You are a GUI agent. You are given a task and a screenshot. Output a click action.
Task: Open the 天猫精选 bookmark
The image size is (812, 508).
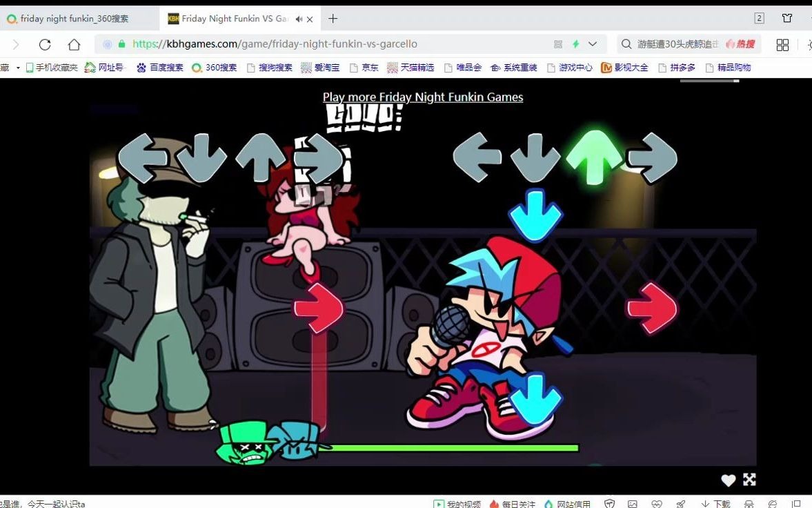click(x=410, y=68)
